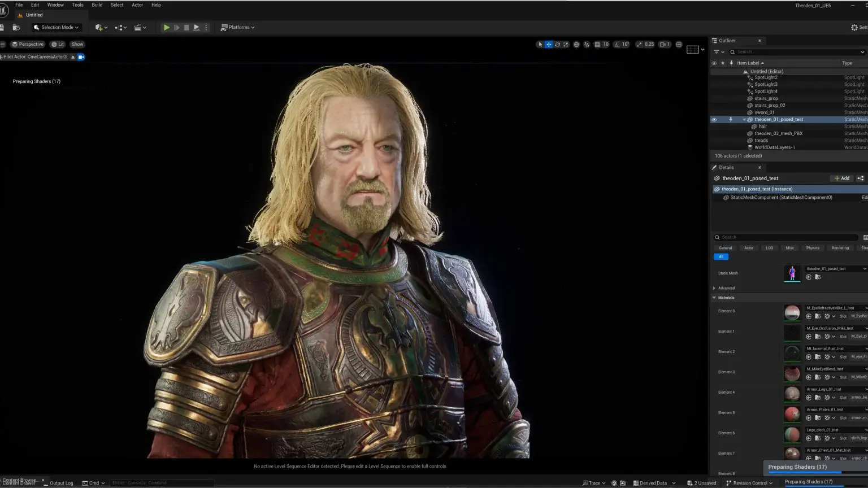Select the scale gizmo tool in viewport
Viewport: 868px width, 488px height.
click(566, 44)
